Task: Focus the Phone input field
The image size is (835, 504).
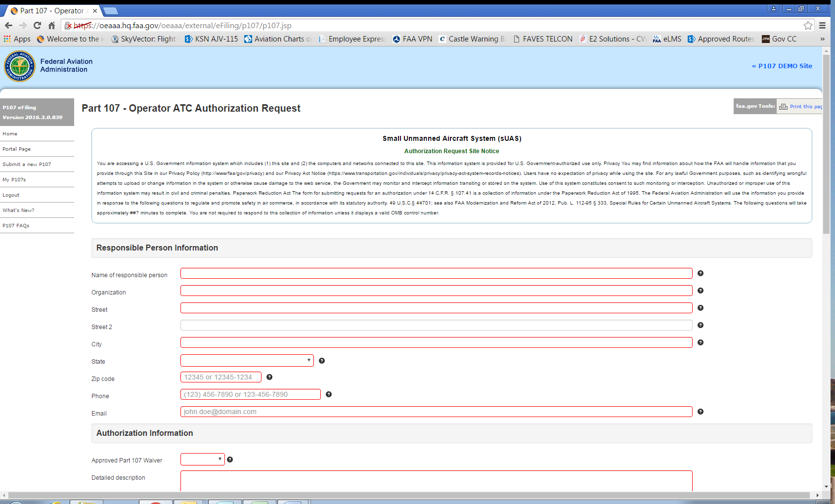Action: (251, 394)
